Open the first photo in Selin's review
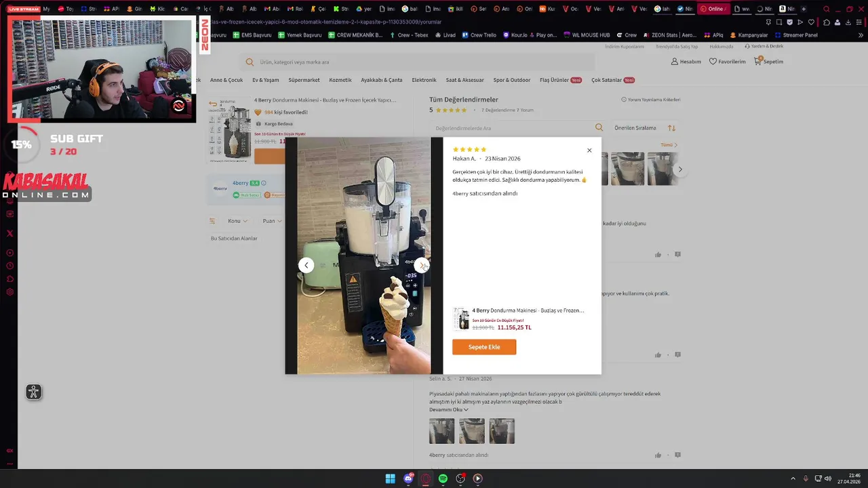 tap(442, 431)
